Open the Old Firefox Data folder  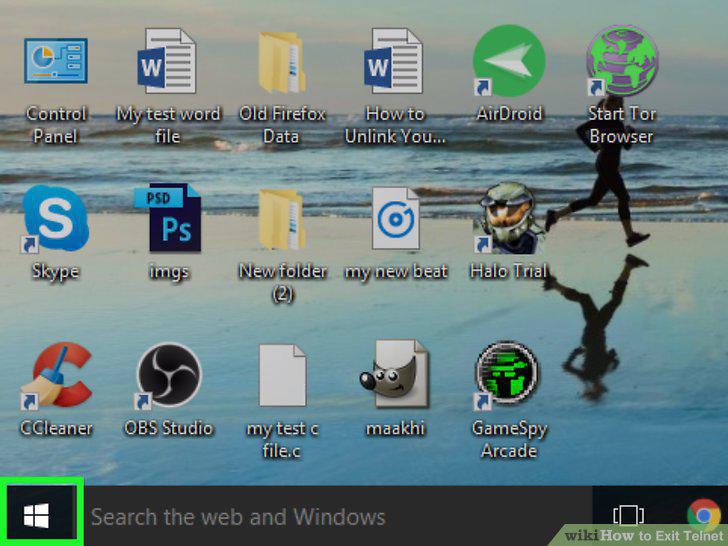click(x=281, y=62)
